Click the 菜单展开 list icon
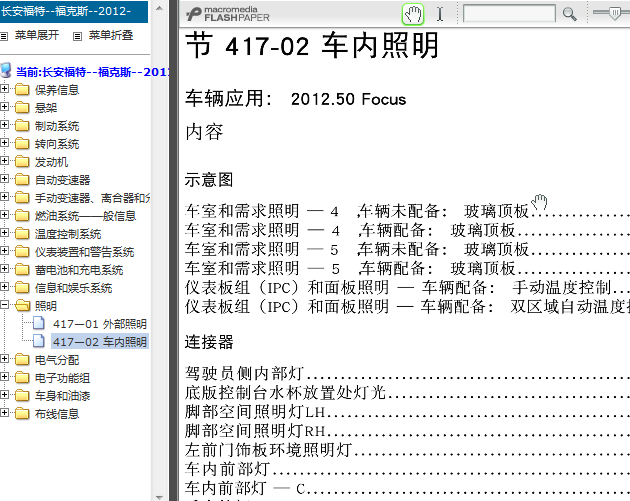The width and height of the screenshot is (630, 501). click(4, 37)
